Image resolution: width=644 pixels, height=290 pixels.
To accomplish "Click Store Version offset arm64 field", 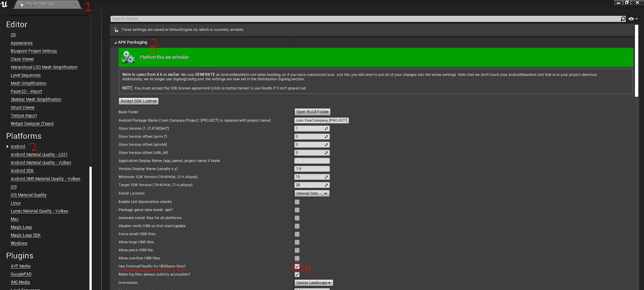I will [x=312, y=145].
